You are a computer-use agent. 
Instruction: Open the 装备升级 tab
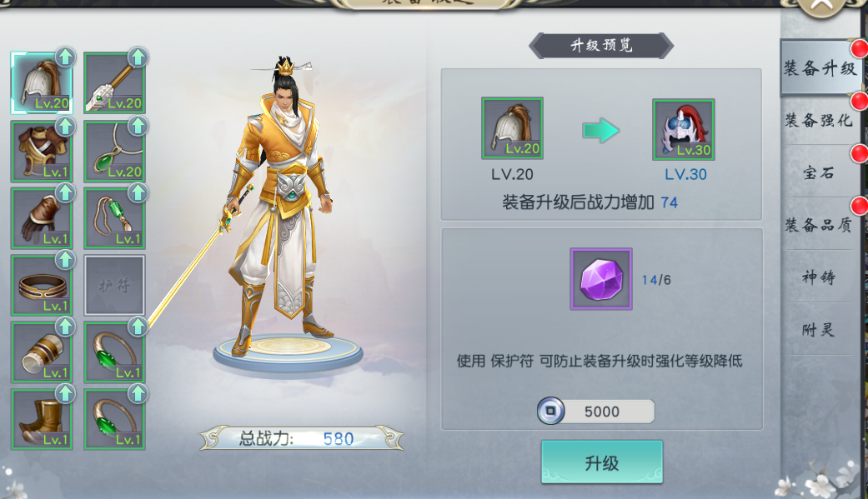point(820,68)
